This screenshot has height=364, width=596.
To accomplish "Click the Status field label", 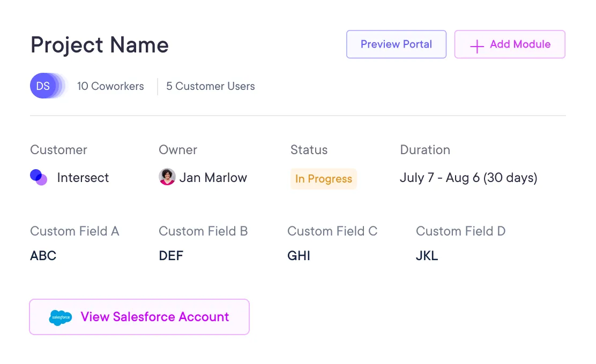I will pos(309,150).
